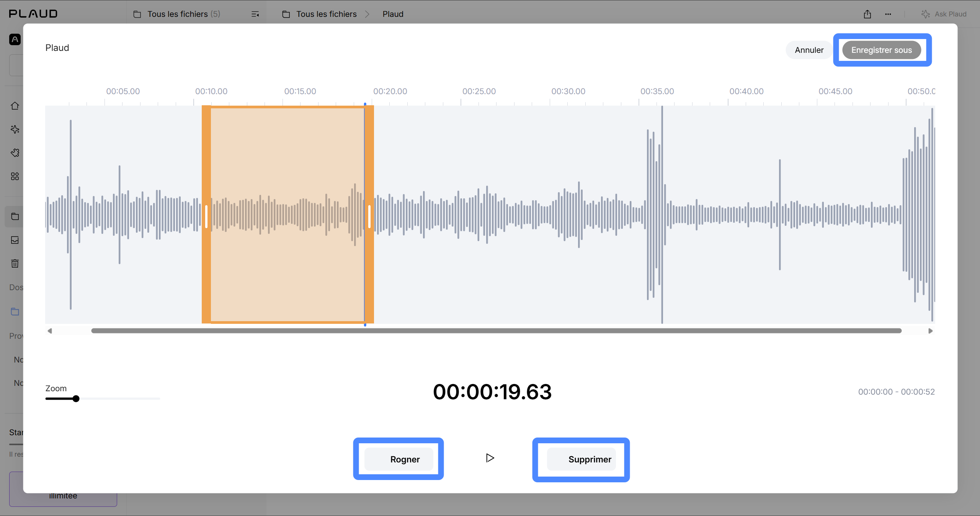Click the Plaud breadcrumb item
This screenshot has width=980, height=516.
(393, 14)
